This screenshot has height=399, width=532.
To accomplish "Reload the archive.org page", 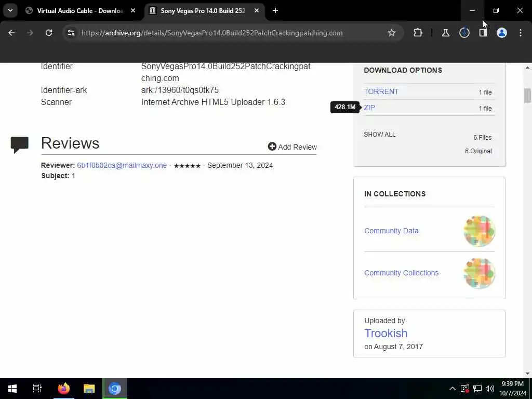I will coord(49,33).
